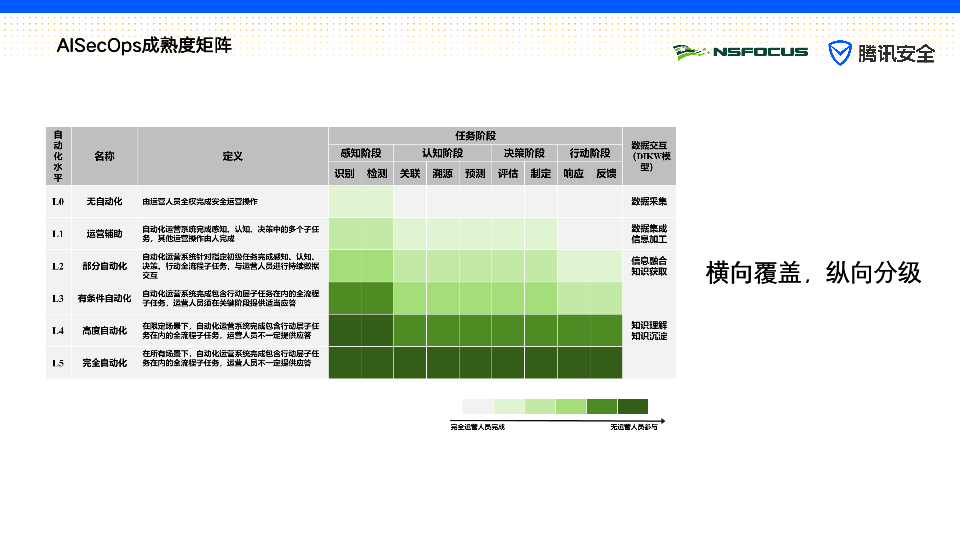
Task: Select the 识别 sub-column header
Action: [344, 173]
